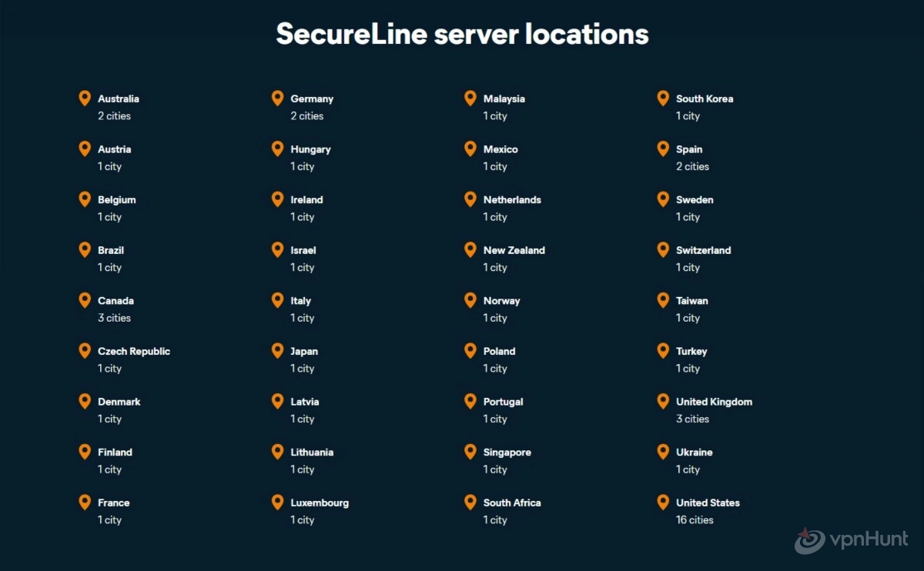Click the pin marker beside Ireland
The image size is (924, 571).
point(277,199)
